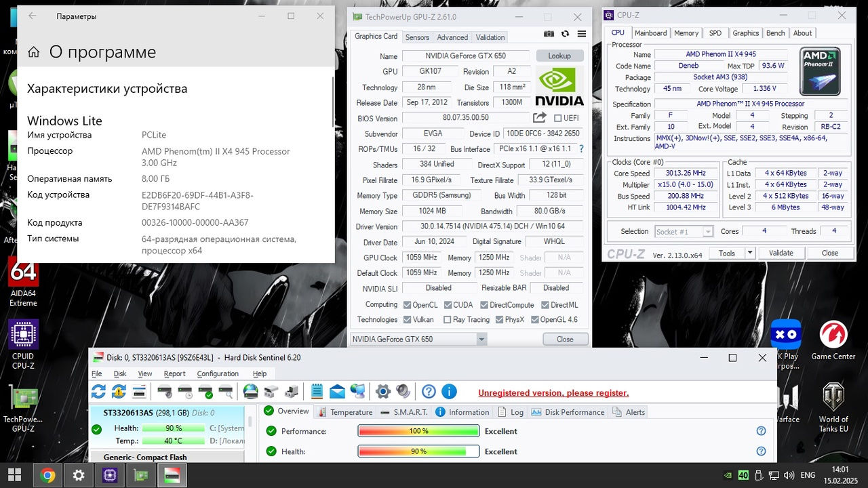
Task: Open the S.M.A.R.T. tab in Hard Disk Sentinel
Action: pyautogui.click(x=404, y=412)
